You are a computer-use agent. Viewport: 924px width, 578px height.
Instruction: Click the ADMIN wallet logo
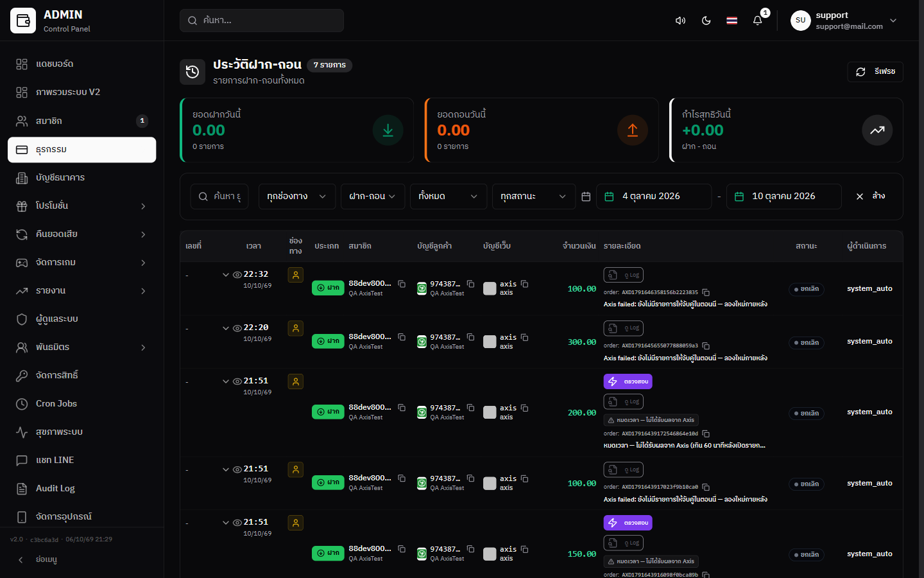coord(23,21)
